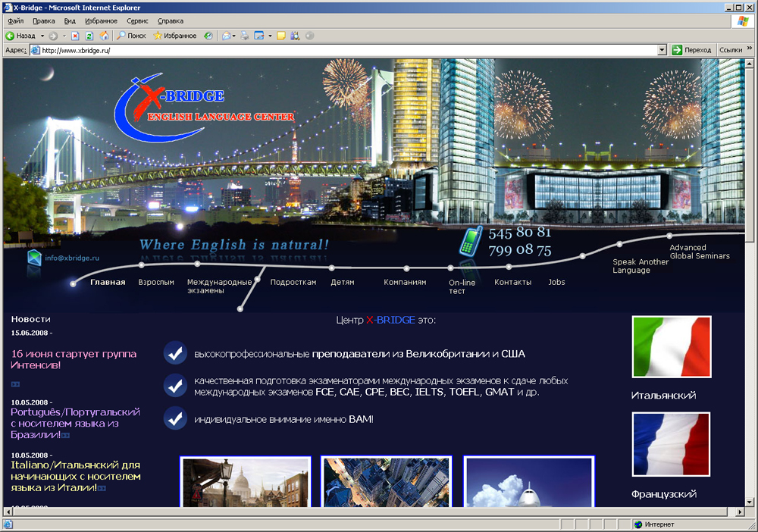Open the address bar dropdown arrow
This screenshot has height=532, width=758.
(x=662, y=50)
